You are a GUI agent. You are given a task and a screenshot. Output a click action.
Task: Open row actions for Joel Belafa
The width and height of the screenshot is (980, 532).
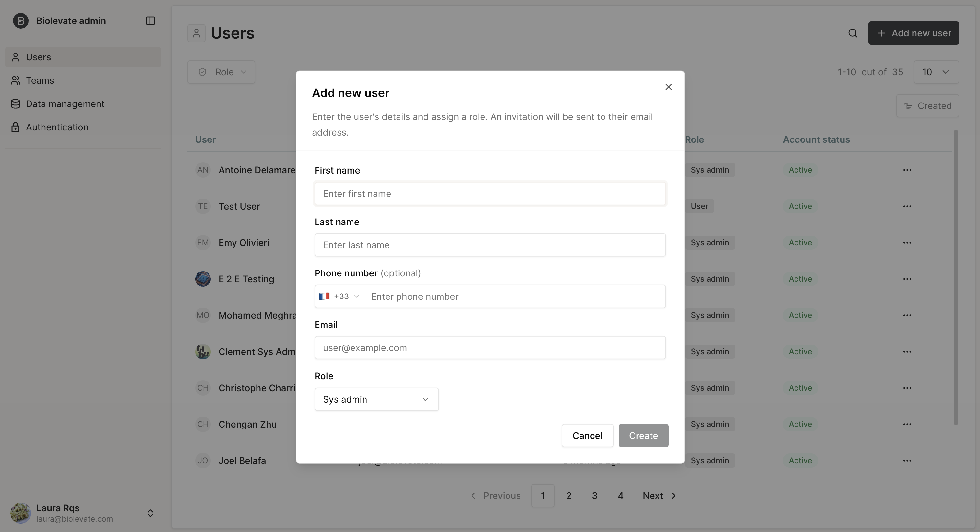907,460
